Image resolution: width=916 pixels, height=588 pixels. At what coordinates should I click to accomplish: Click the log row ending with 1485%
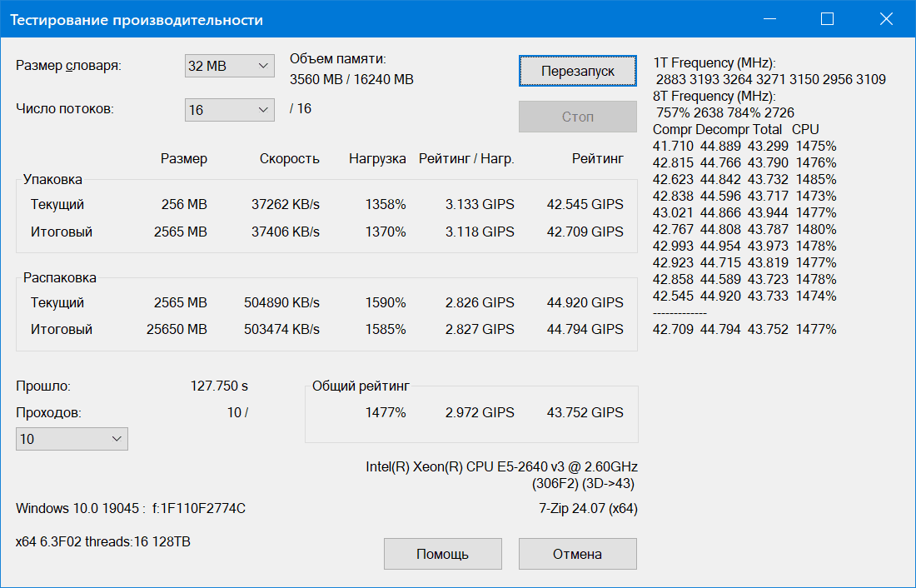[x=744, y=179]
